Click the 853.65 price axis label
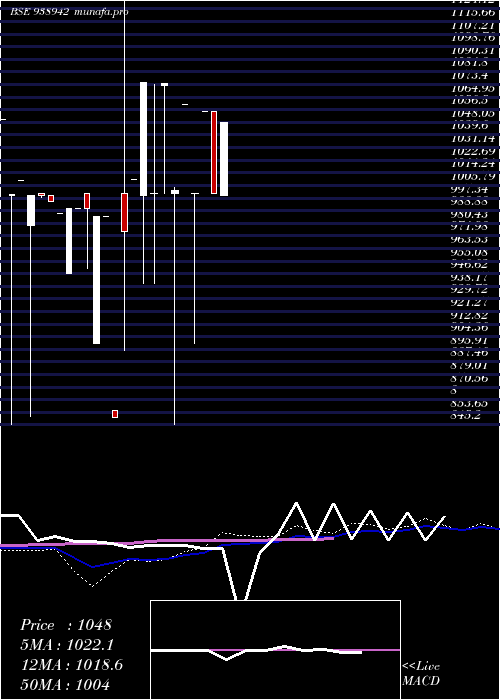This screenshot has height=700, width=500. click(469, 403)
